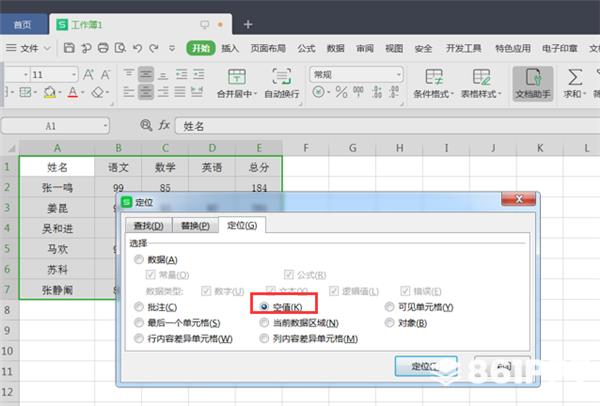This screenshot has width=600, height=406.
Task: Close the 定位 dialog with X
Action: click(x=518, y=199)
